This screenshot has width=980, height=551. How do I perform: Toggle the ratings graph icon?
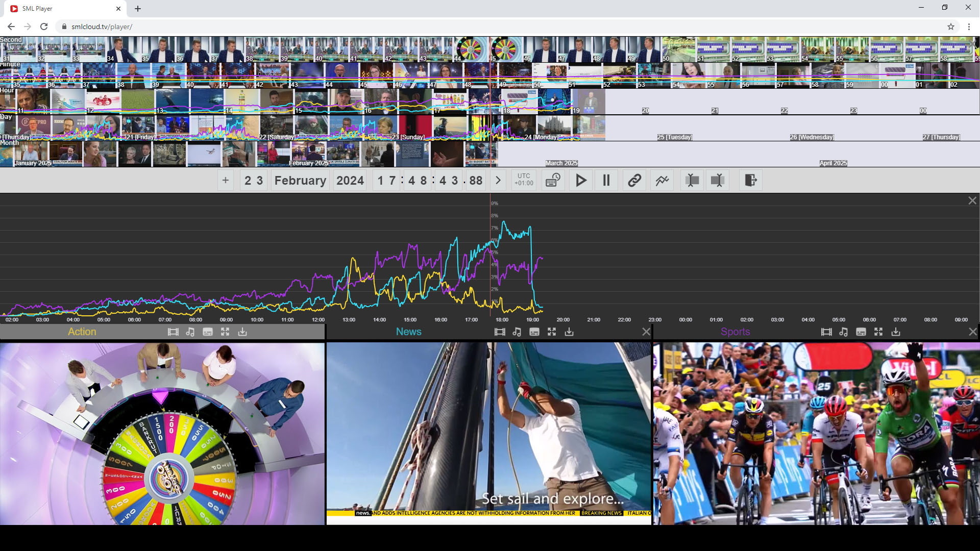tap(662, 181)
